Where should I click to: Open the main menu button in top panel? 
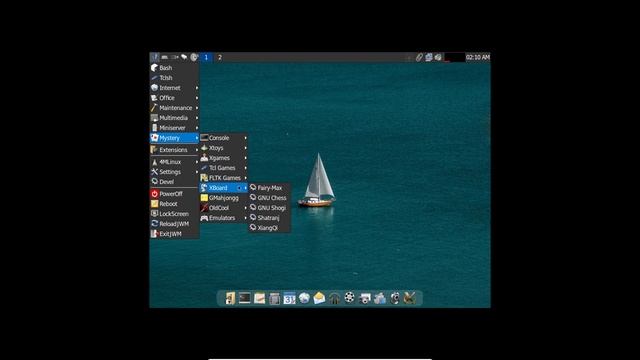pos(154,57)
